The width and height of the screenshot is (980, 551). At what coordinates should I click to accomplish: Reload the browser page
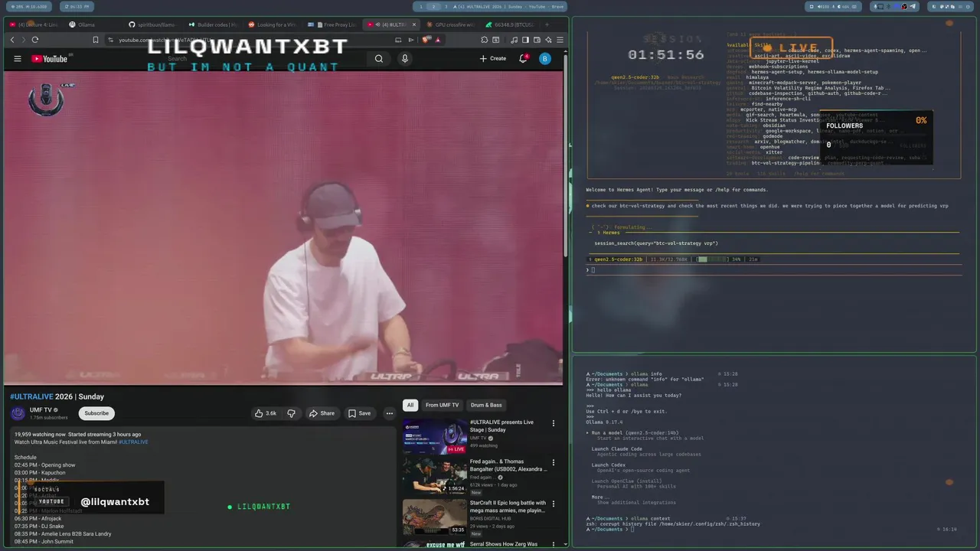(x=34, y=40)
